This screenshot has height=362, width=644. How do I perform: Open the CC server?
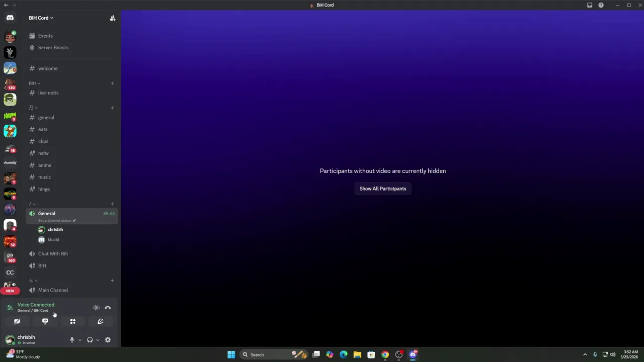[x=10, y=273]
